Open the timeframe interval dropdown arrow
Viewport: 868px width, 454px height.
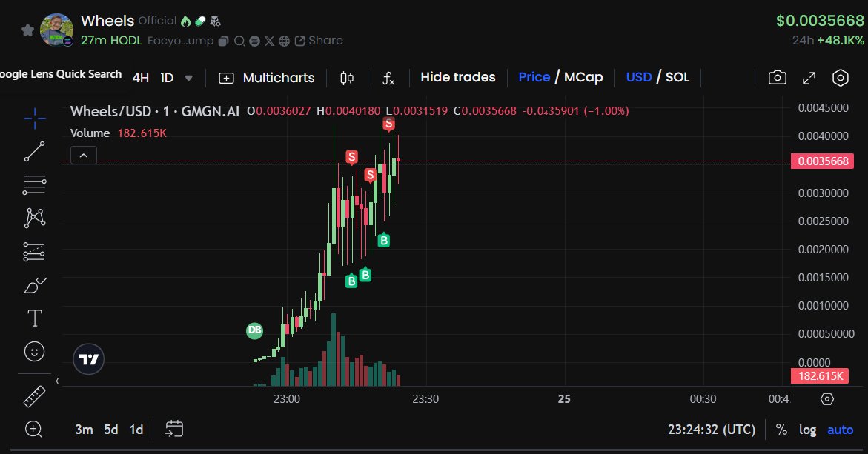click(x=189, y=78)
